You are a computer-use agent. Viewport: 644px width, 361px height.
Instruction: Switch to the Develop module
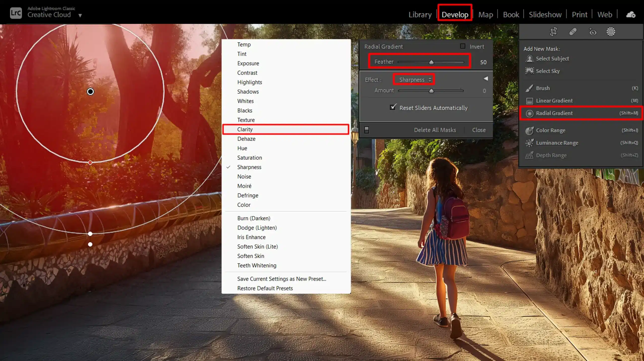pyautogui.click(x=455, y=15)
